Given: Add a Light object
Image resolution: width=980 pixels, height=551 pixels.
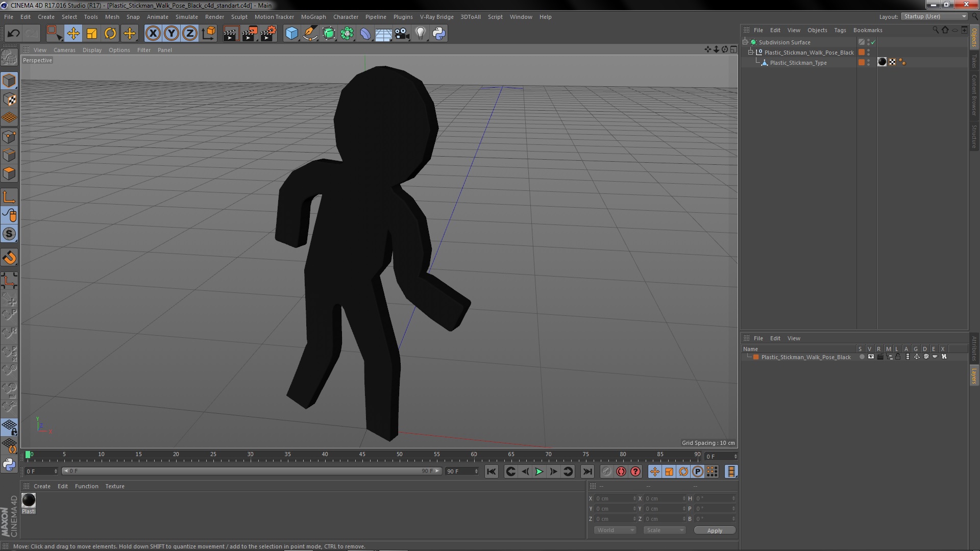Looking at the screenshot, I should (x=421, y=34).
